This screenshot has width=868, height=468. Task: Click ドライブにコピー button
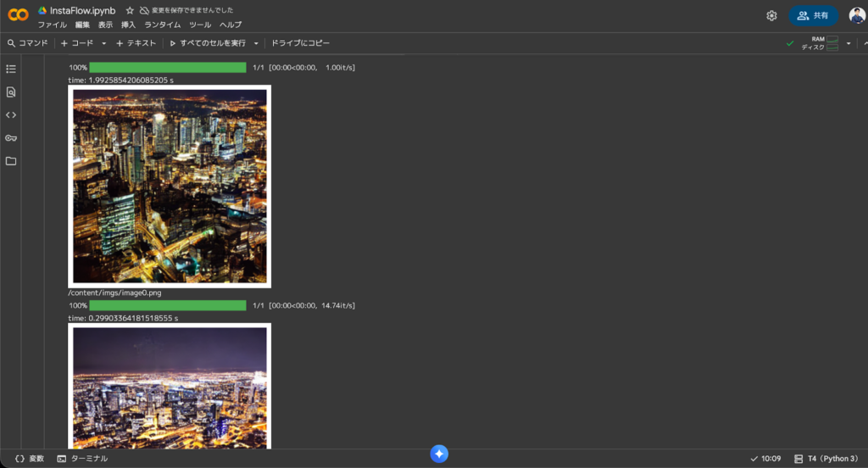click(300, 43)
